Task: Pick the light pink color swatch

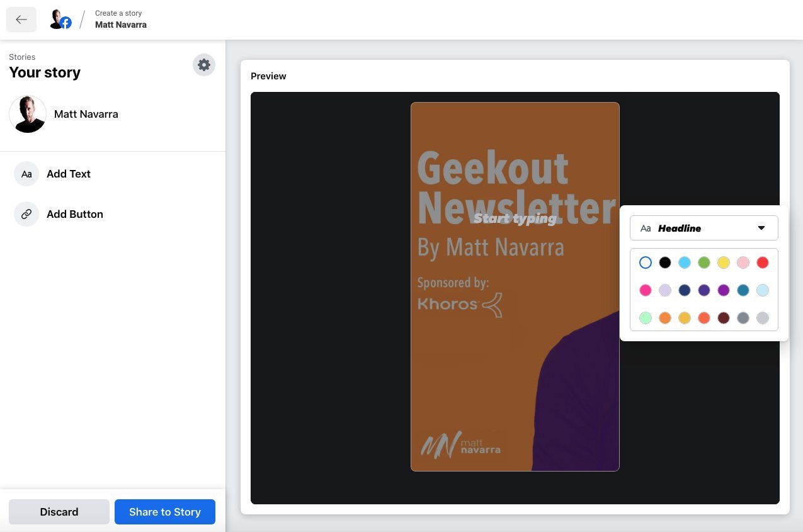Action: 743,263
